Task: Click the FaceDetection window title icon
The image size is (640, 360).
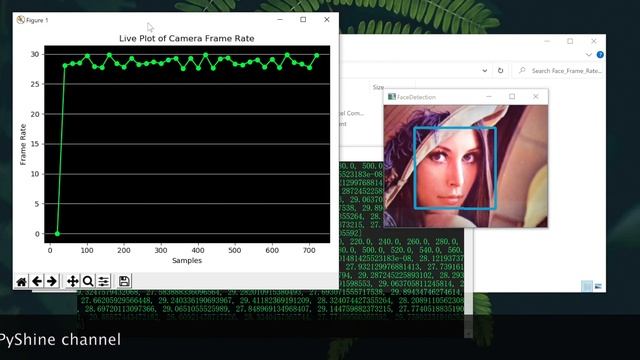Action: click(x=392, y=97)
